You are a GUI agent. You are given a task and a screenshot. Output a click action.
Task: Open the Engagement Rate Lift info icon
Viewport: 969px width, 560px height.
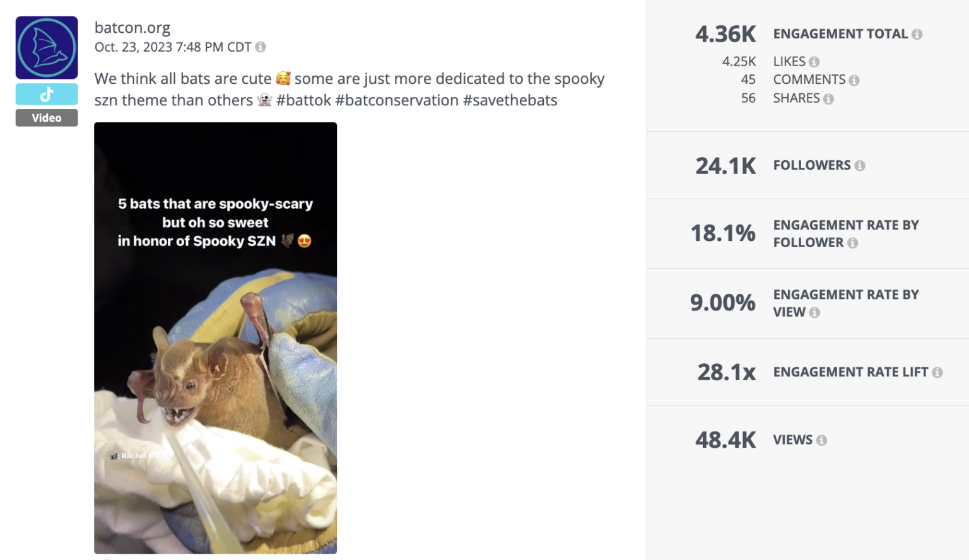pyautogui.click(x=939, y=372)
